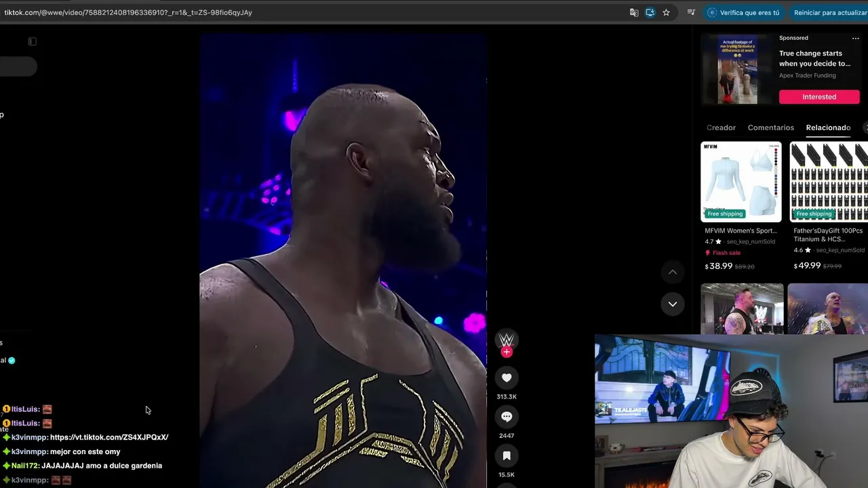Click the translate page icon in address bar

(x=634, y=12)
